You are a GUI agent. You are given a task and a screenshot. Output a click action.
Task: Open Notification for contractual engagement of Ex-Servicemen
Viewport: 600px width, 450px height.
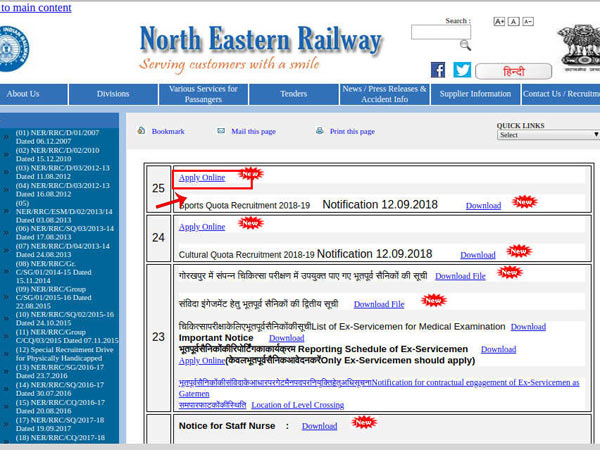pyautogui.click(x=379, y=388)
